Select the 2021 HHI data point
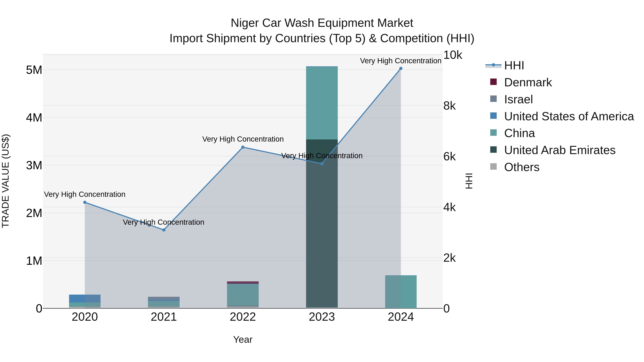Viewport: 644px width, 362px height. pos(164,230)
